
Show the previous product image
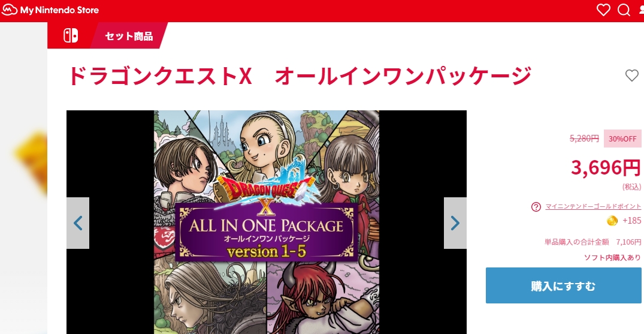tap(78, 223)
